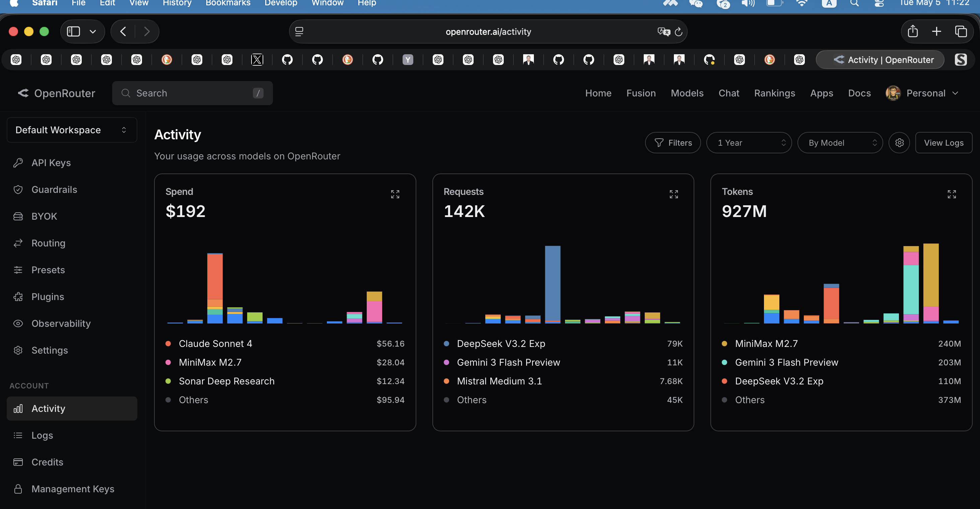Open Logs in the sidebar

[72, 435]
